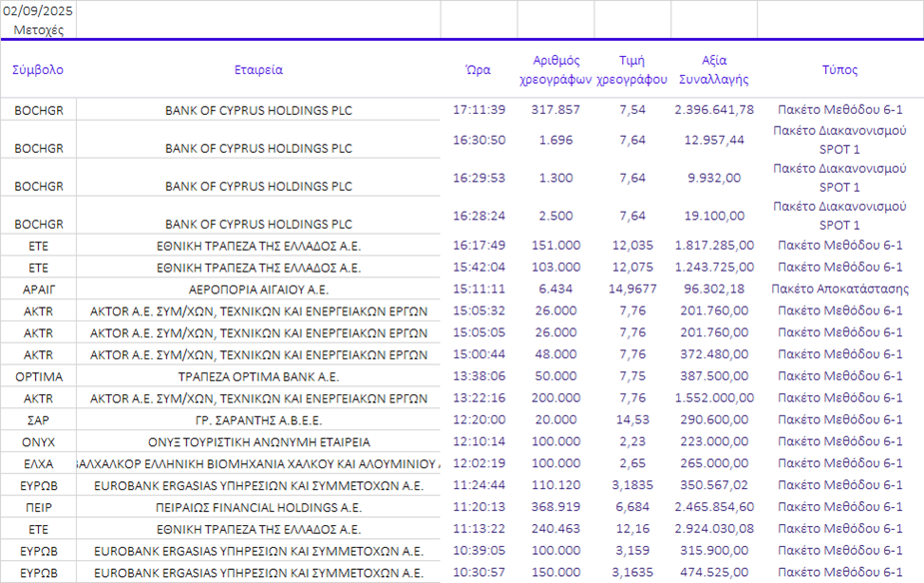Select the ΑΡΑΙΓ symbol cell
924x583 pixels.
pyautogui.click(x=38, y=290)
